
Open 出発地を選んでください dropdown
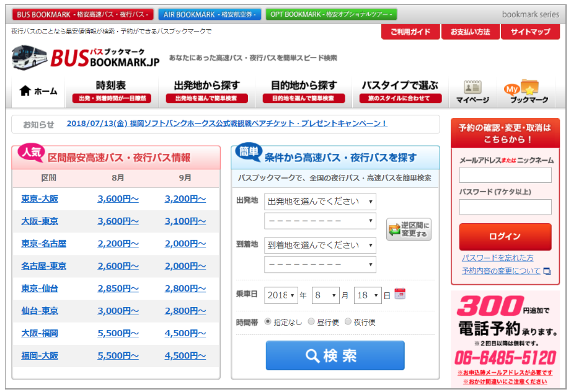pos(320,202)
